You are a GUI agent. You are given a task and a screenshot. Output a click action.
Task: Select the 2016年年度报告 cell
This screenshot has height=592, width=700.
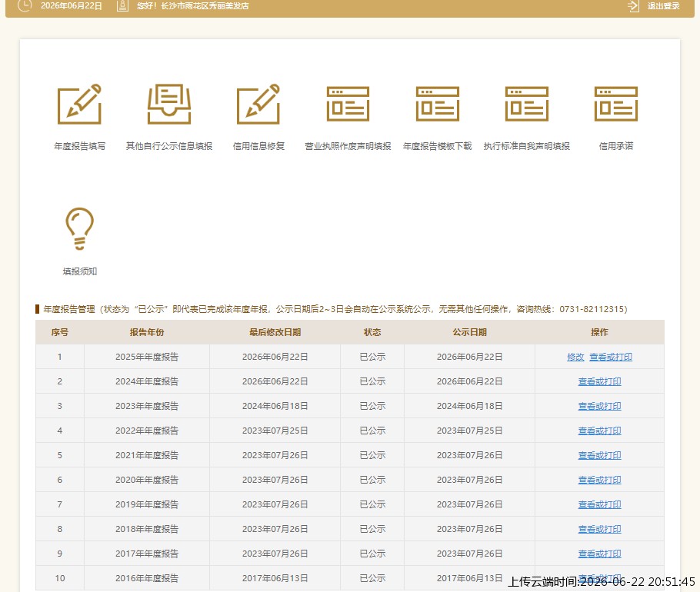click(x=147, y=577)
